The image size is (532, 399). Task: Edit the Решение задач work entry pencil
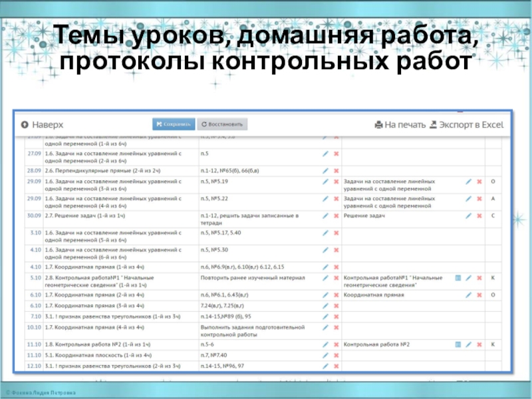[x=468, y=216]
